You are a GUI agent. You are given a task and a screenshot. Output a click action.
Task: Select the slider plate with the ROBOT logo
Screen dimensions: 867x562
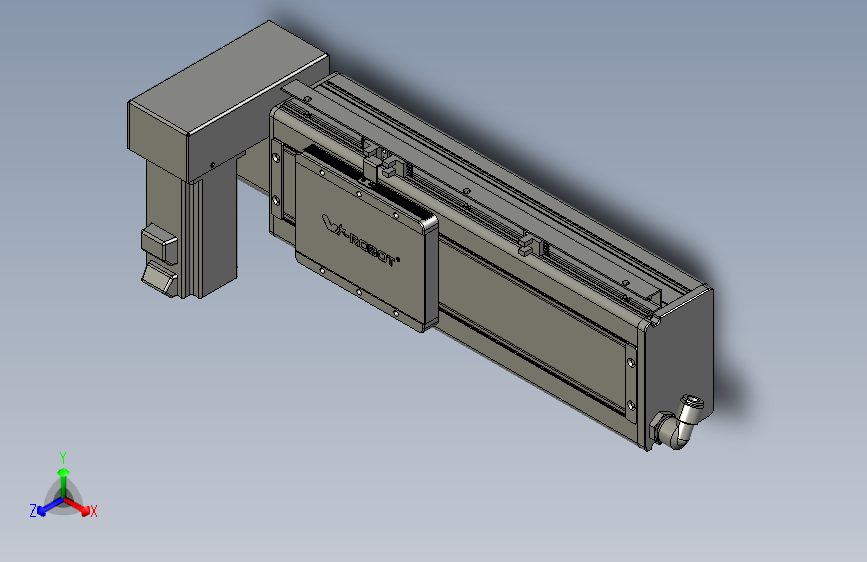click(x=365, y=241)
